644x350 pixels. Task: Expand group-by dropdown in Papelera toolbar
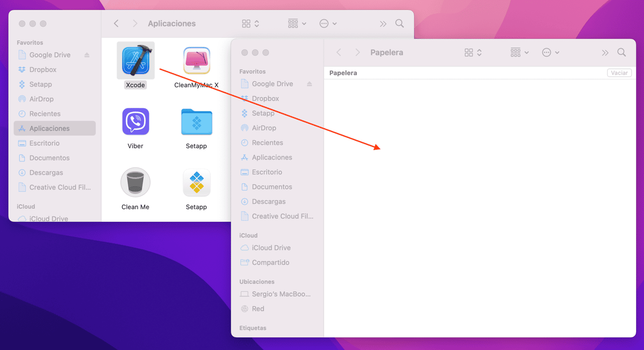pos(520,52)
